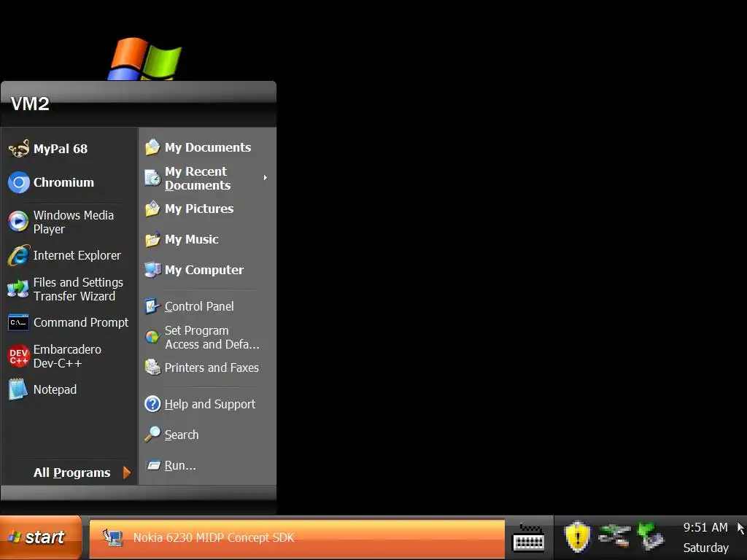Viewport: 747px width, 560px height.
Task: Click the "Embarcadero Dev-C++" text
Action: coord(67,356)
